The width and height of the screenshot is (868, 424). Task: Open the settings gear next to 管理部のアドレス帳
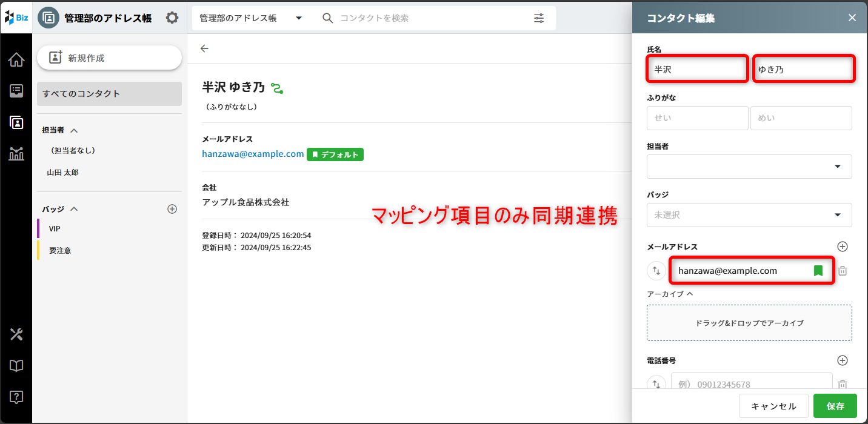coord(172,18)
